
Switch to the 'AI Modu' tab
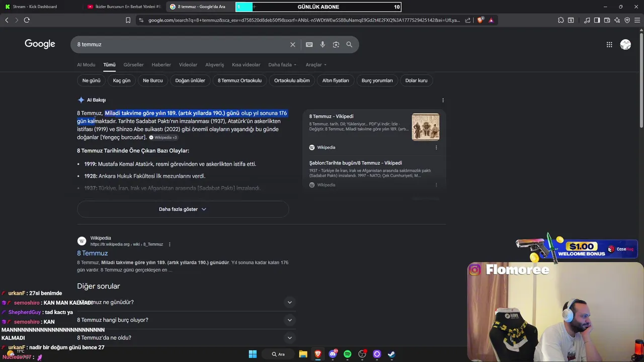point(86,64)
